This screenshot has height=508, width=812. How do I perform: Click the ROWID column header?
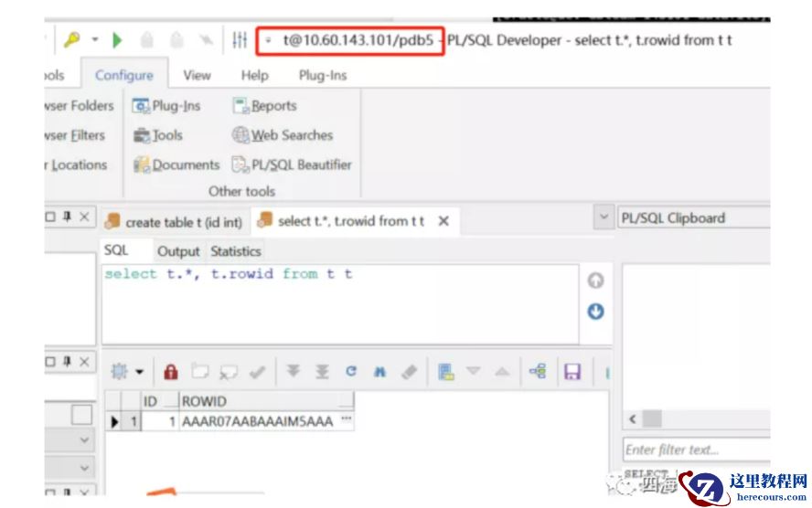click(266, 401)
